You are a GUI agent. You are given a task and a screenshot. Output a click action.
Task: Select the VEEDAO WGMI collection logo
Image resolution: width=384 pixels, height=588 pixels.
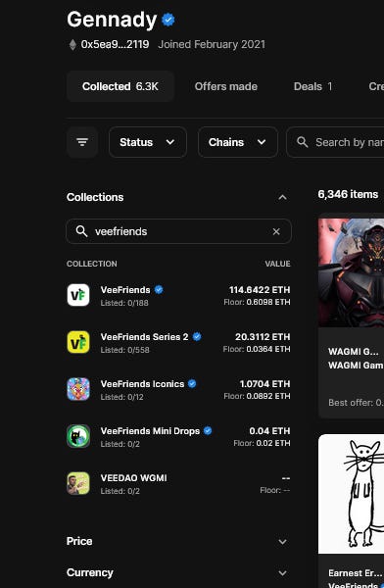(x=78, y=483)
